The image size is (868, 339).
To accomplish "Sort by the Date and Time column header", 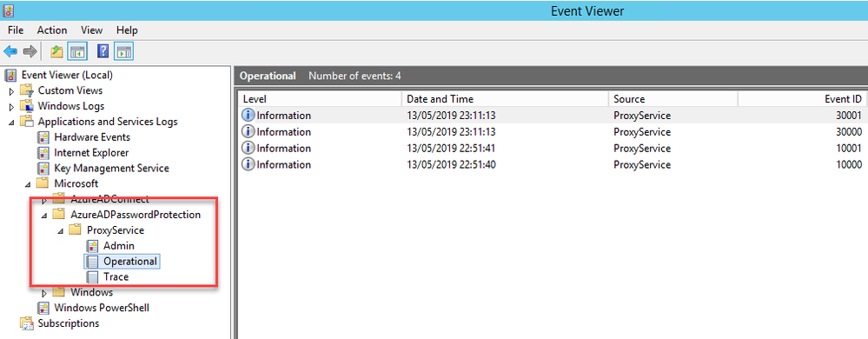I will coord(505,99).
